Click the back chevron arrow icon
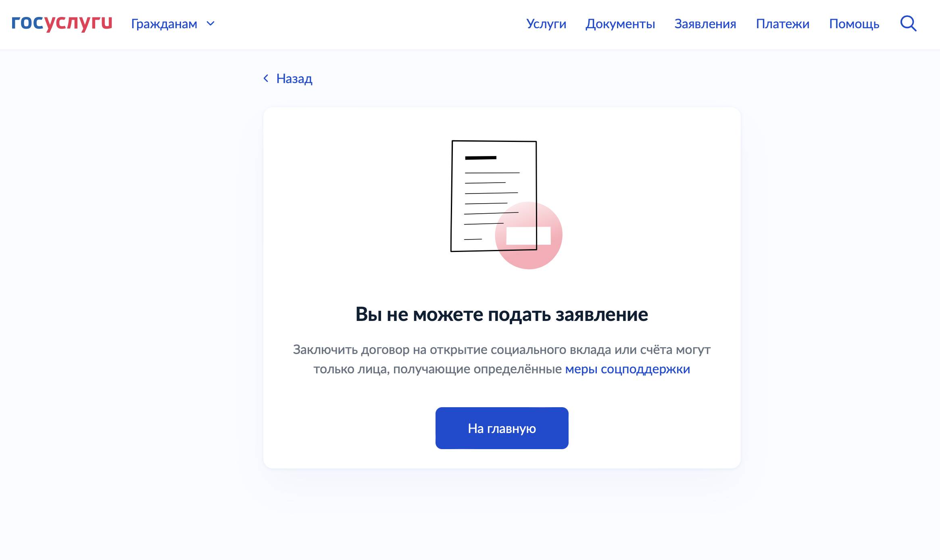940x560 pixels. (266, 78)
